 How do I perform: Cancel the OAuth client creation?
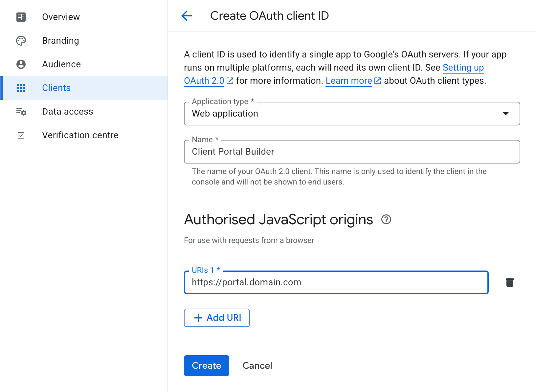(257, 366)
